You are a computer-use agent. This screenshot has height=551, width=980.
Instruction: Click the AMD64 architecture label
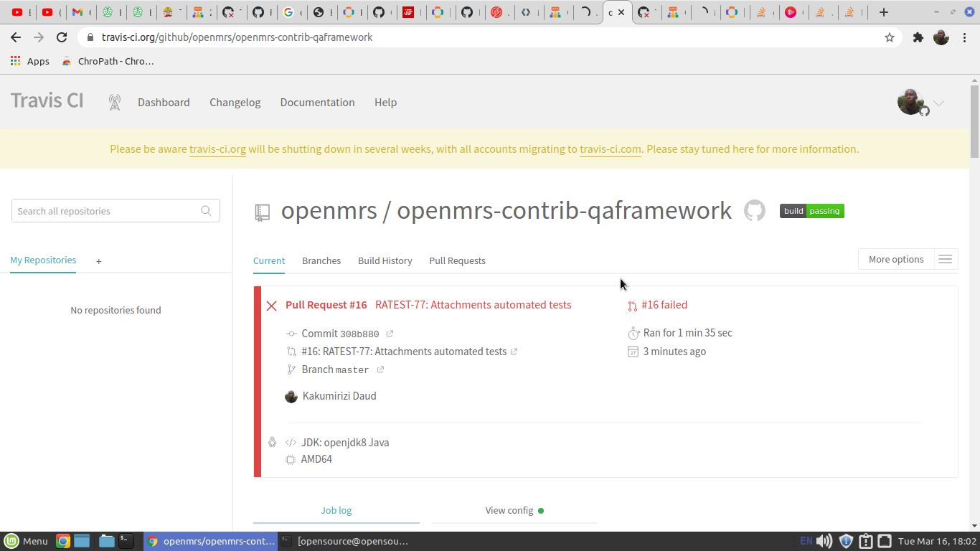316,459
